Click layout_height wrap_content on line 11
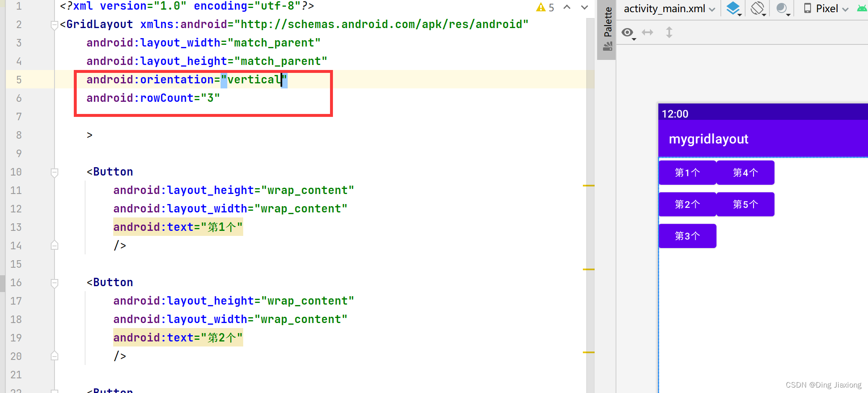This screenshot has height=393, width=868. point(234,190)
